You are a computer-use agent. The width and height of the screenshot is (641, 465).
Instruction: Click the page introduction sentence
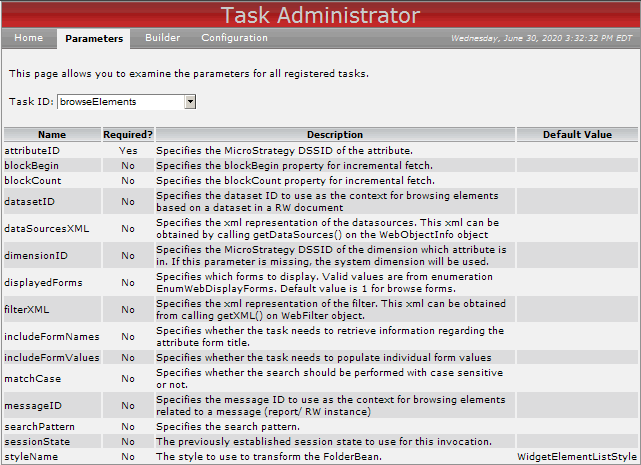[189, 74]
